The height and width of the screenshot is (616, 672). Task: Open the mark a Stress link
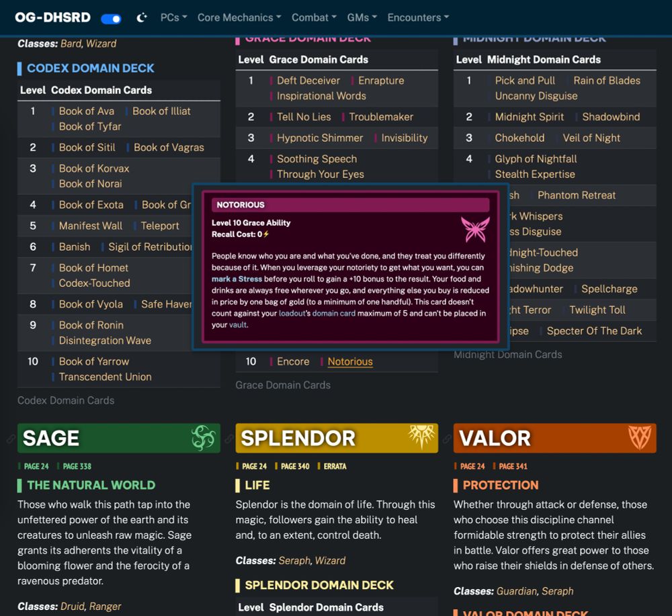click(237, 279)
